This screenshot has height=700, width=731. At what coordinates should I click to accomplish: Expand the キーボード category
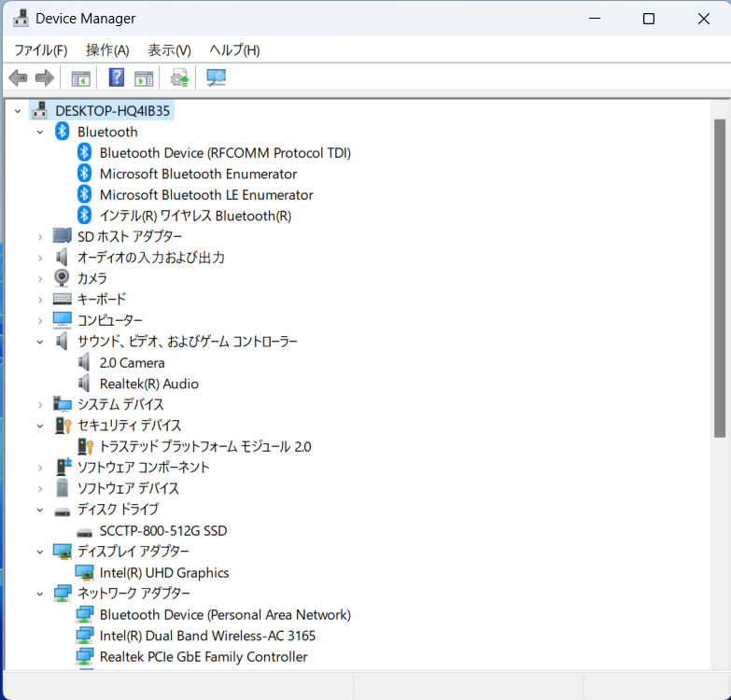(x=40, y=300)
